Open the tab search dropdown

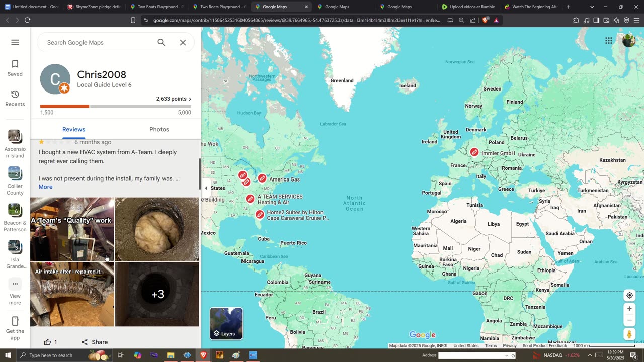pyautogui.click(x=592, y=7)
